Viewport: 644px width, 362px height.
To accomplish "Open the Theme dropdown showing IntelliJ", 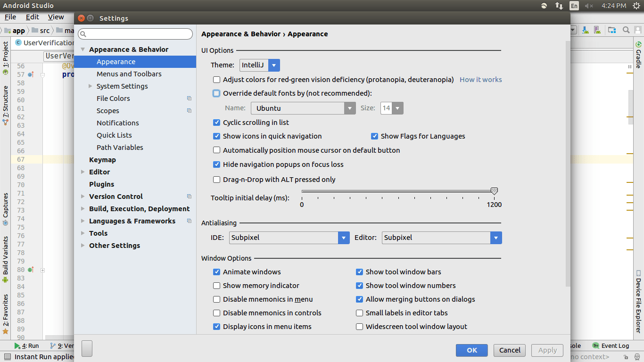I will tap(260, 65).
